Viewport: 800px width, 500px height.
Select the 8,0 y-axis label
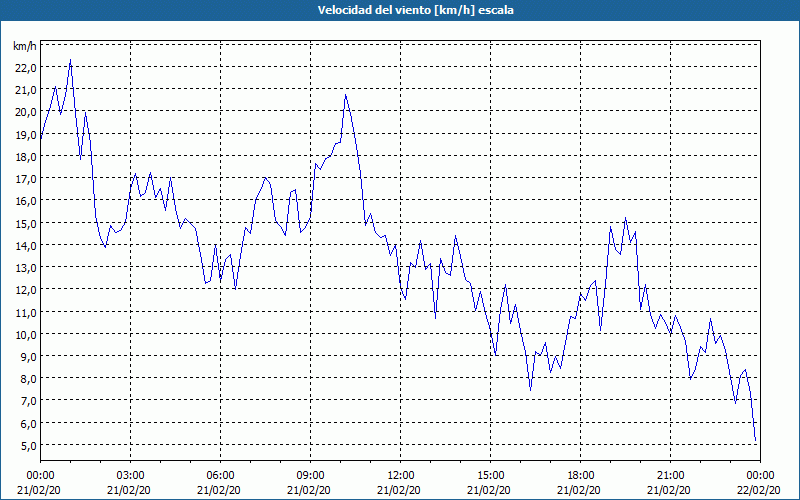tap(29, 379)
